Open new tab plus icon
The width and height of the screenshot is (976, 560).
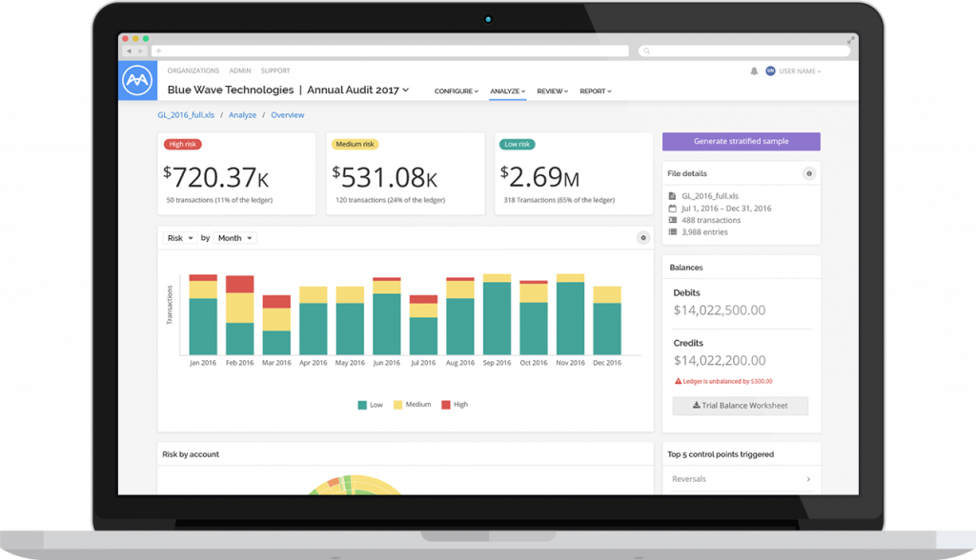click(159, 51)
